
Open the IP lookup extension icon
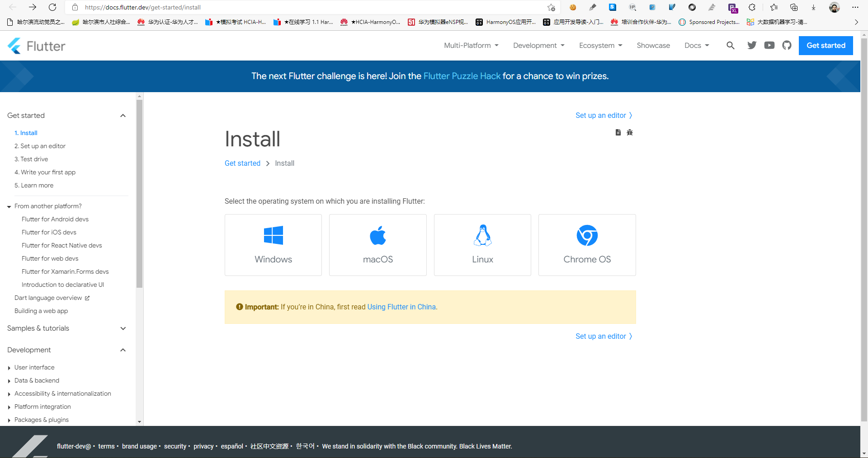(632, 7)
